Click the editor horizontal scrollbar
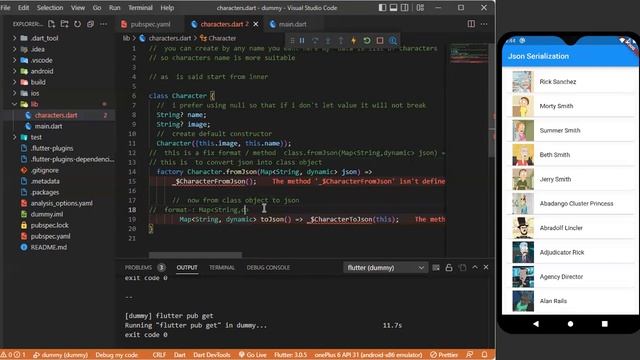This screenshot has width=640, height=360. (x=195, y=255)
